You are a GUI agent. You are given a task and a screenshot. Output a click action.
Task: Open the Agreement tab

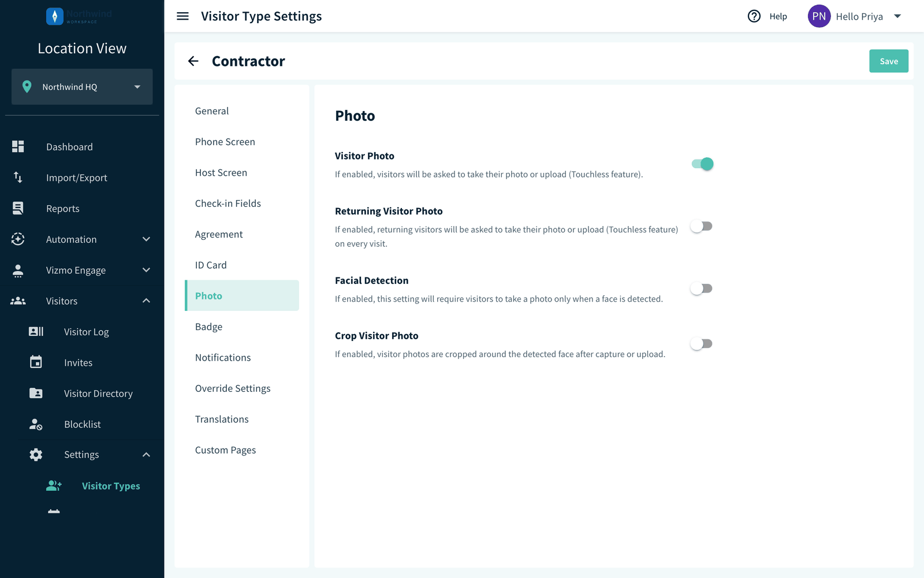pyautogui.click(x=242, y=234)
